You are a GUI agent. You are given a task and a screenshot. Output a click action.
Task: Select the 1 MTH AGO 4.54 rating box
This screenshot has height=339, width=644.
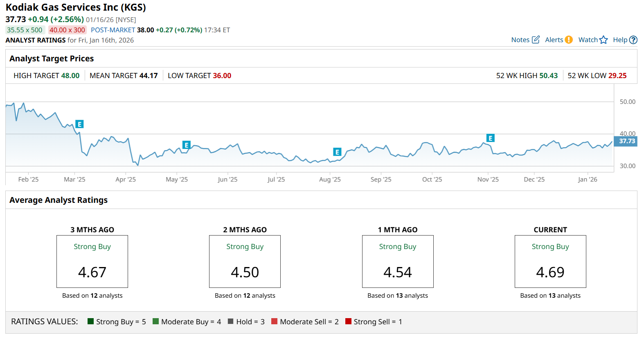398,261
